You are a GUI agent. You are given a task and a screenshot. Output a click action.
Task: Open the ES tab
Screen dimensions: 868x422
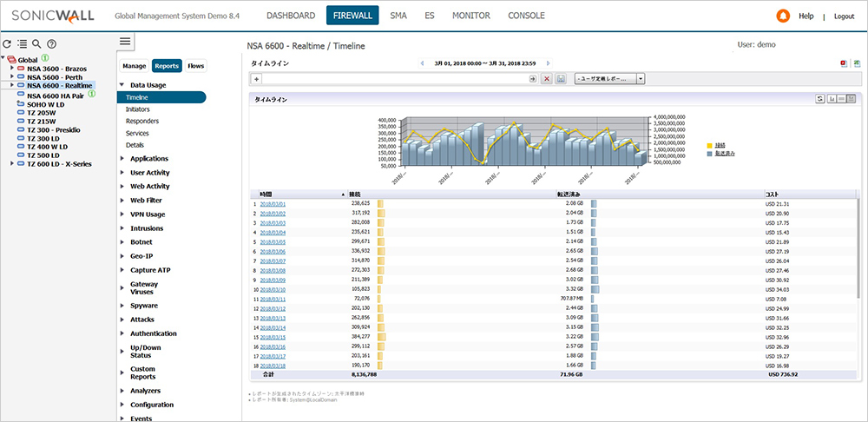[430, 16]
